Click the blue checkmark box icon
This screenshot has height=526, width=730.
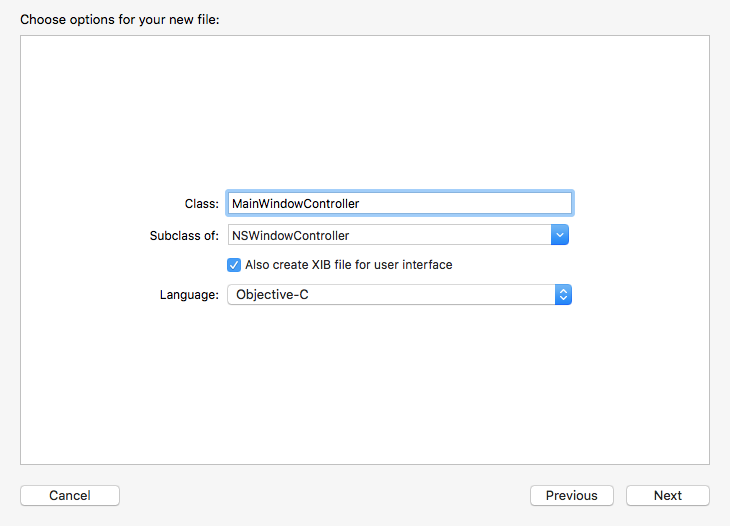234,265
